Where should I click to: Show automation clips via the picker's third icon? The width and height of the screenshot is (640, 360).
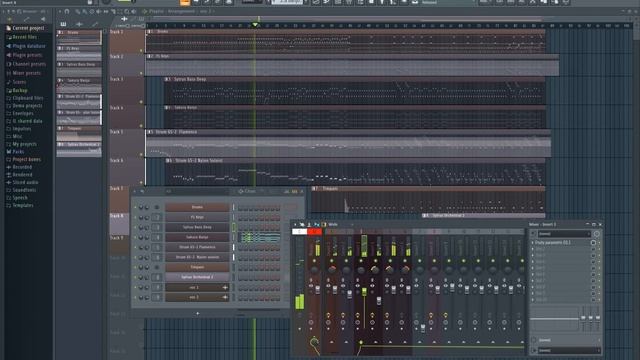pos(94,24)
